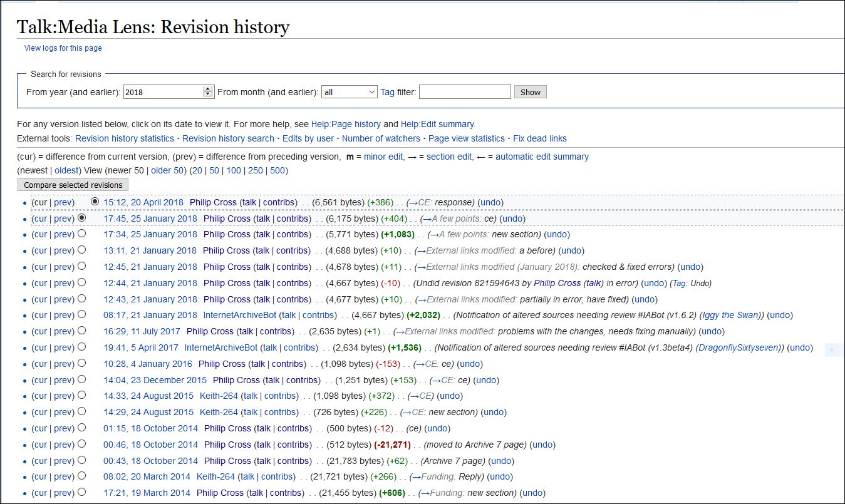845x504 pixels.
Task: Open Page view statistics link
Action: point(467,138)
